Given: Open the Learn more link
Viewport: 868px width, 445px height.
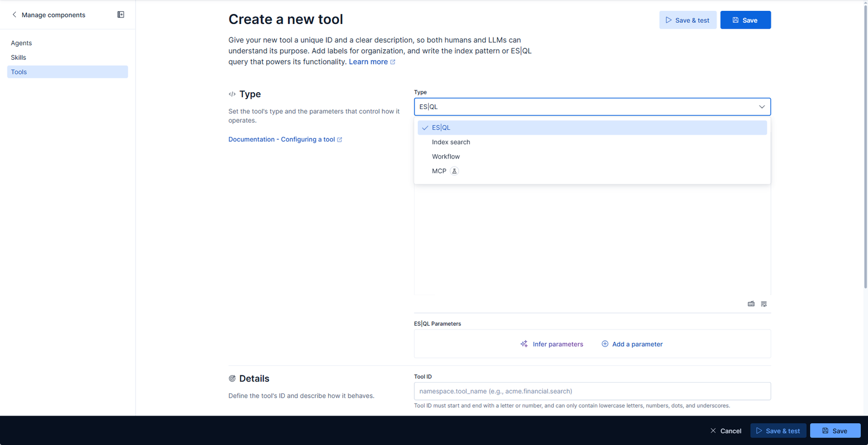Looking at the screenshot, I should coord(372,62).
